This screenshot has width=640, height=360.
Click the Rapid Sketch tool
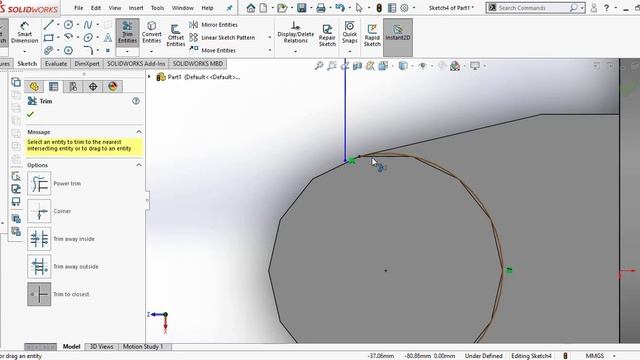coord(372,35)
